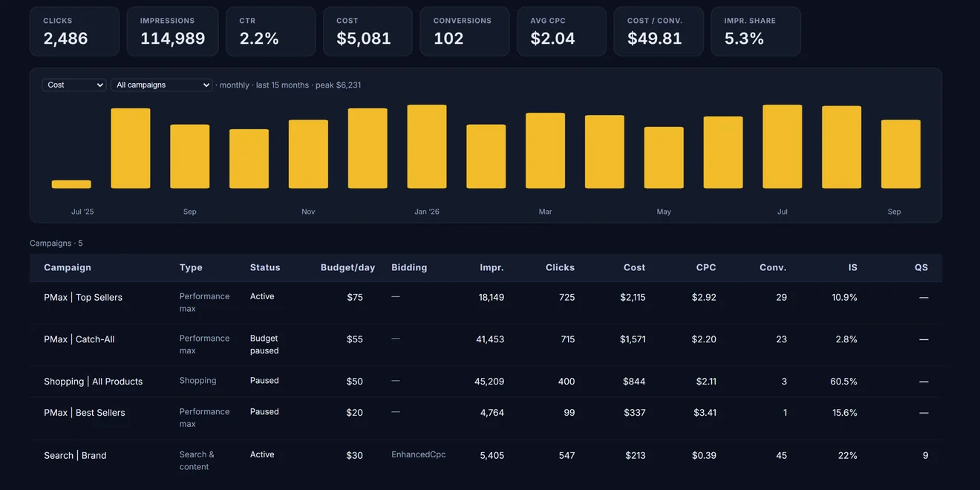Select the Cost / Conv. $49.81 card
Image resolution: width=980 pixels, height=490 pixels.
[x=659, y=31]
